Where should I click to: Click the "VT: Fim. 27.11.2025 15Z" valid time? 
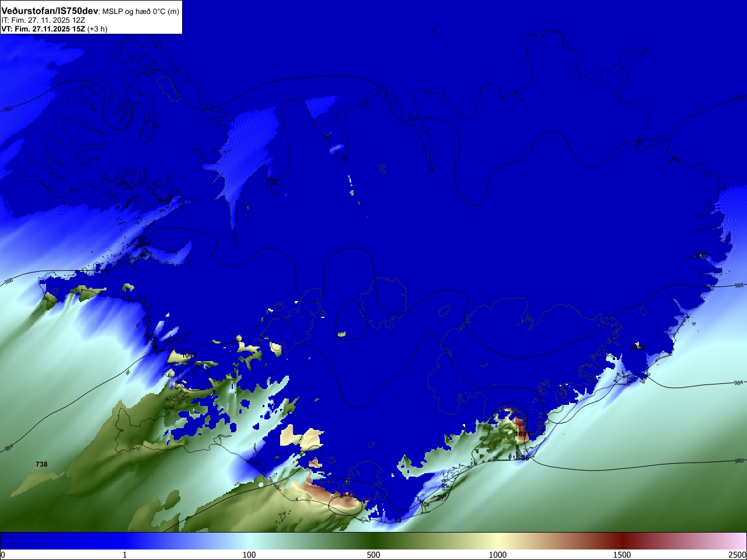43,29
